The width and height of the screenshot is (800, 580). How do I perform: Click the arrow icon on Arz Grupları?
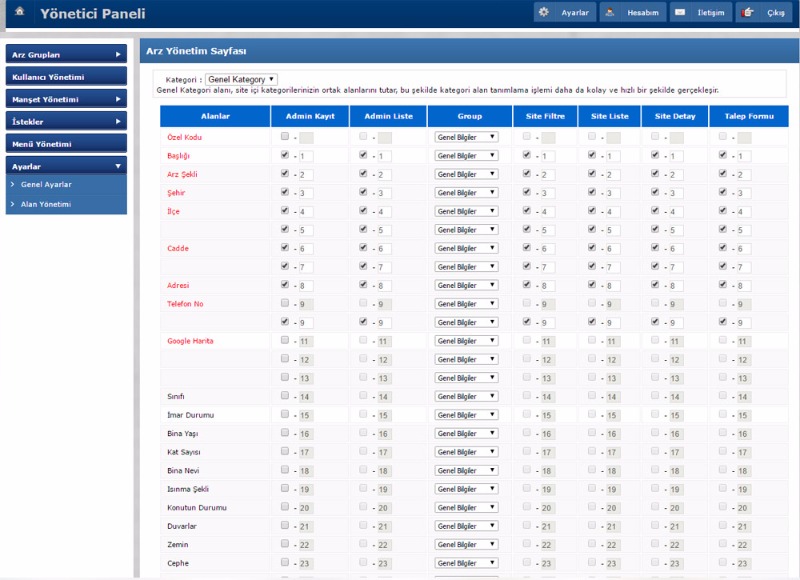[x=118, y=54]
